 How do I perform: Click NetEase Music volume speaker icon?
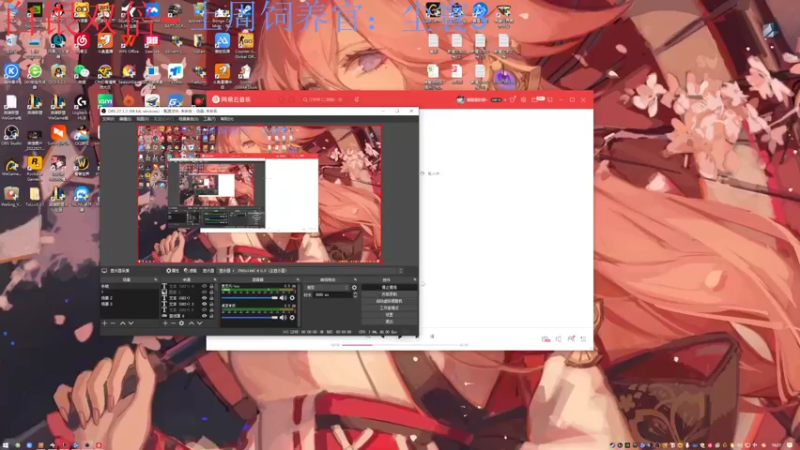click(x=558, y=339)
